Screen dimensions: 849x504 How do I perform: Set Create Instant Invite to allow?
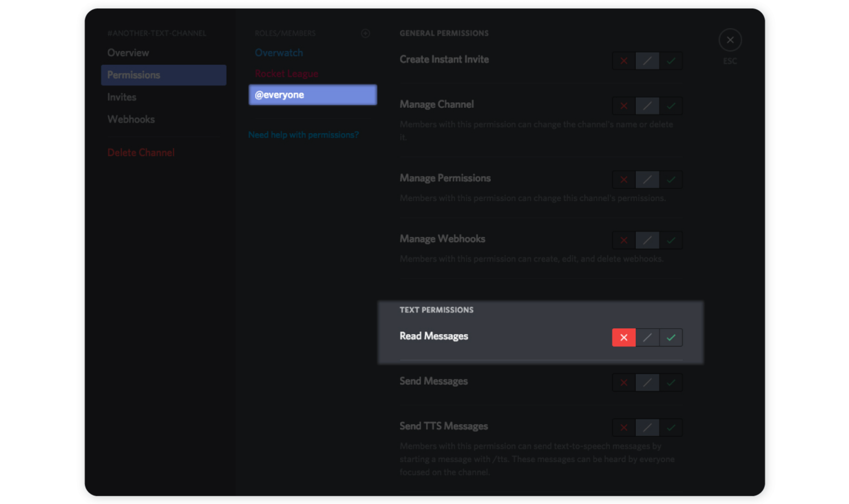pyautogui.click(x=671, y=61)
